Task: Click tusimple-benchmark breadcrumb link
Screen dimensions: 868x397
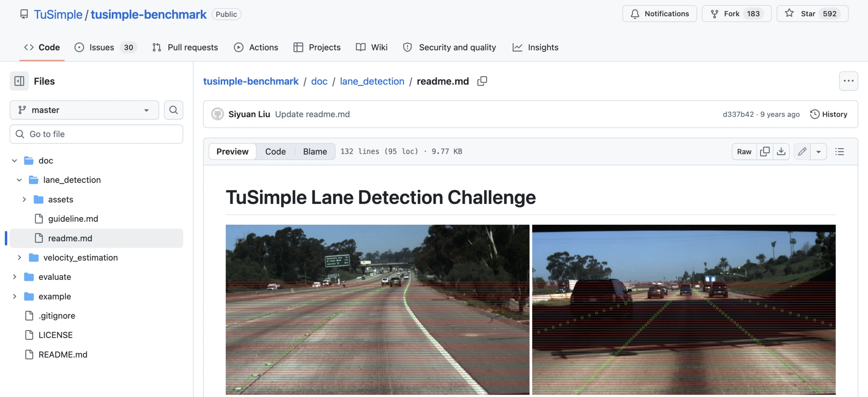Action: (251, 81)
